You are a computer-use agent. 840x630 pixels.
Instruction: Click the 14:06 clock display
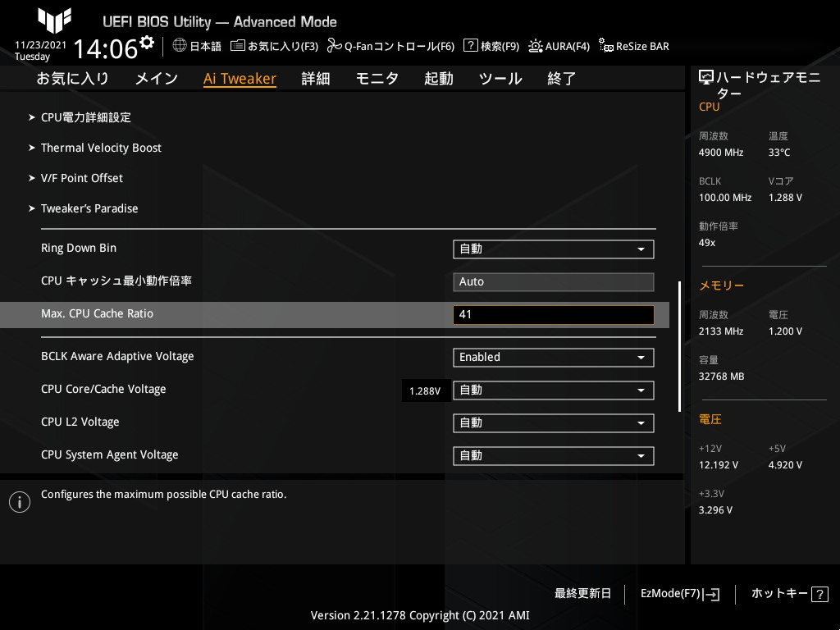point(106,48)
